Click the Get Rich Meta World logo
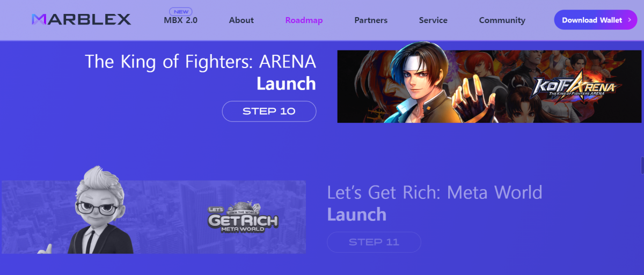 [243, 217]
